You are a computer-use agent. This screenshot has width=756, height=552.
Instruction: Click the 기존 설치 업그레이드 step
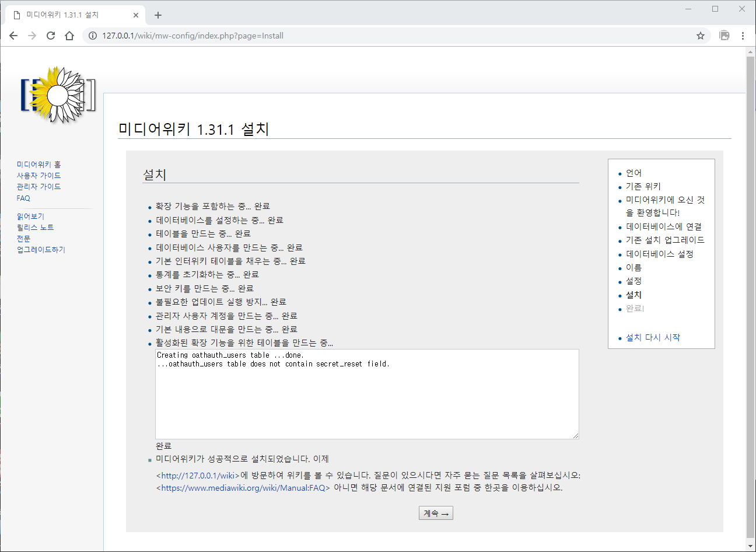pos(665,240)
